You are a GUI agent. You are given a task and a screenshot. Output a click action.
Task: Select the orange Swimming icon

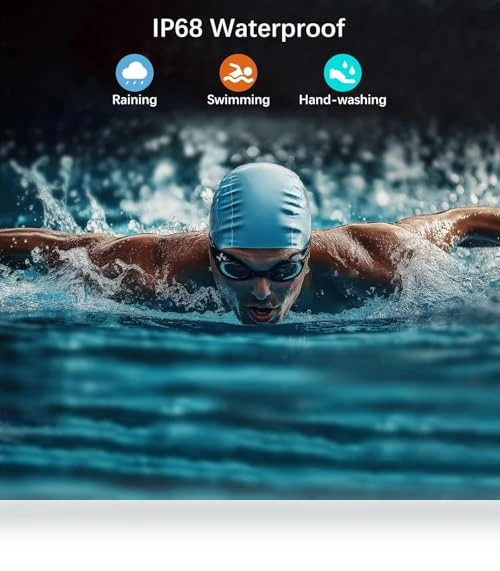[x=238, y=72]
